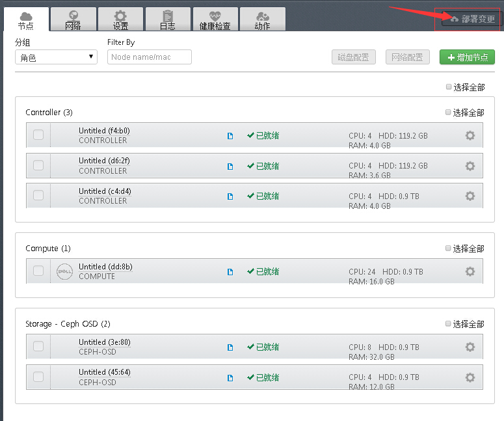Click the Compute (1) group heading
Viewport: 504px width, 421px height.
click(48, 249)
